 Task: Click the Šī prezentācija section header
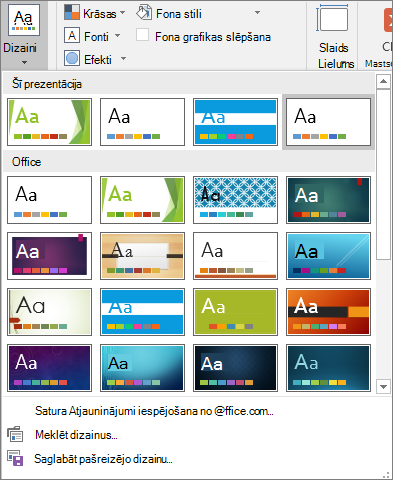click(x=189, y=84)
